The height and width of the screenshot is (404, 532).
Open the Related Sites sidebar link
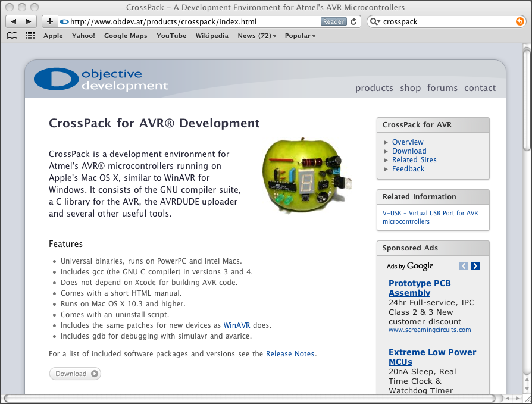click(x=414, y=160)
